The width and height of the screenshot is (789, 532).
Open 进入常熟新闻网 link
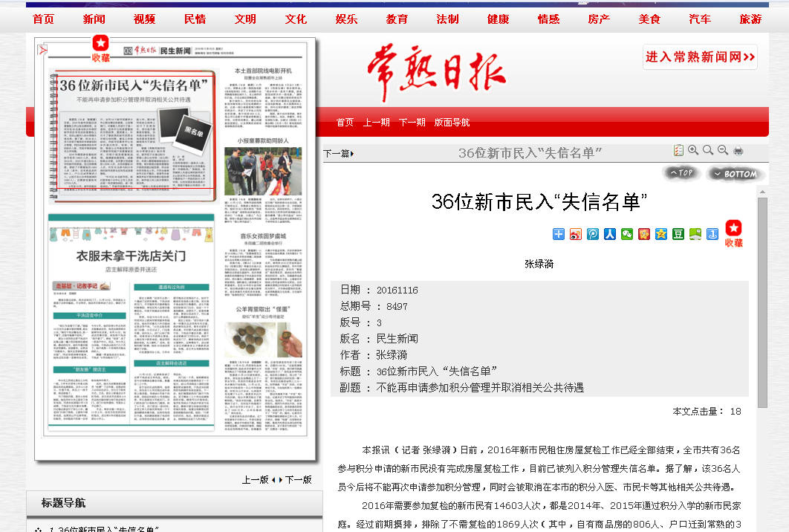coord(700,57)
